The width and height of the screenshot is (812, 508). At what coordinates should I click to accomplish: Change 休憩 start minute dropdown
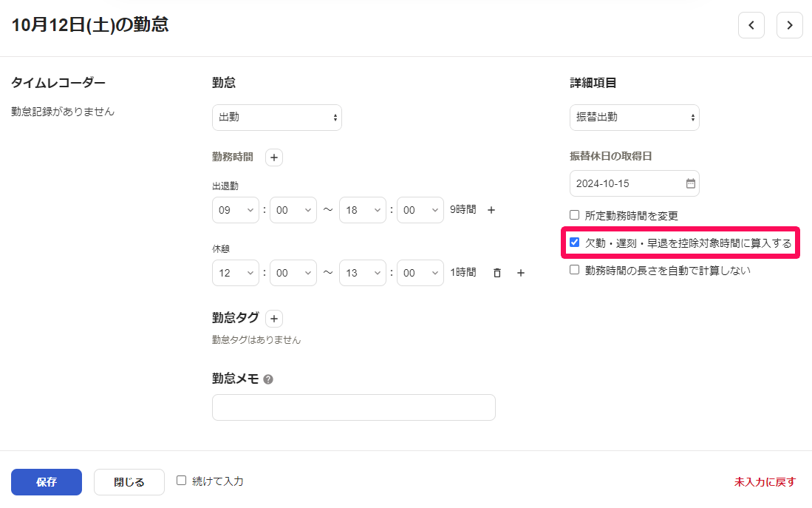(293, 273)
